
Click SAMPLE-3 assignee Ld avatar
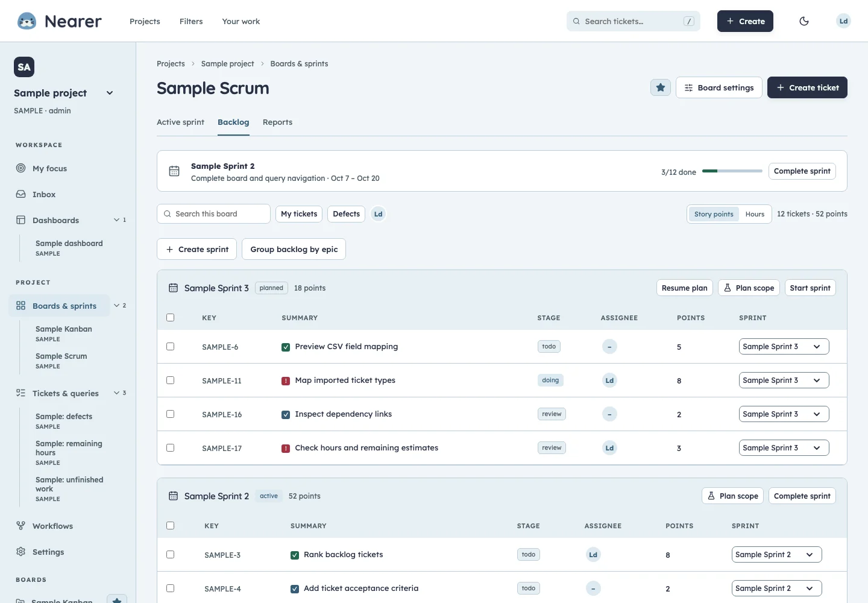click(593, 555)
